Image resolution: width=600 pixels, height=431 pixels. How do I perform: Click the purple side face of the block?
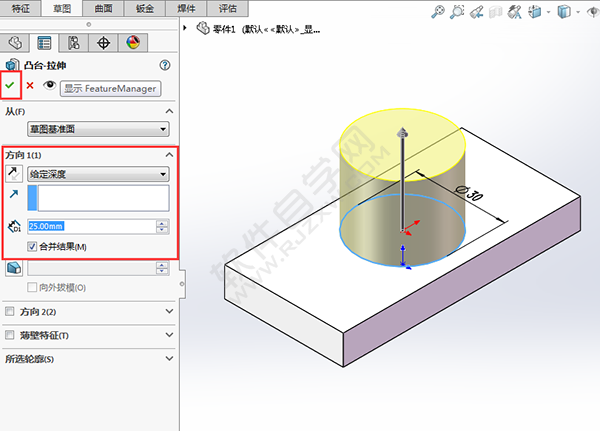[x=463, y=283]
